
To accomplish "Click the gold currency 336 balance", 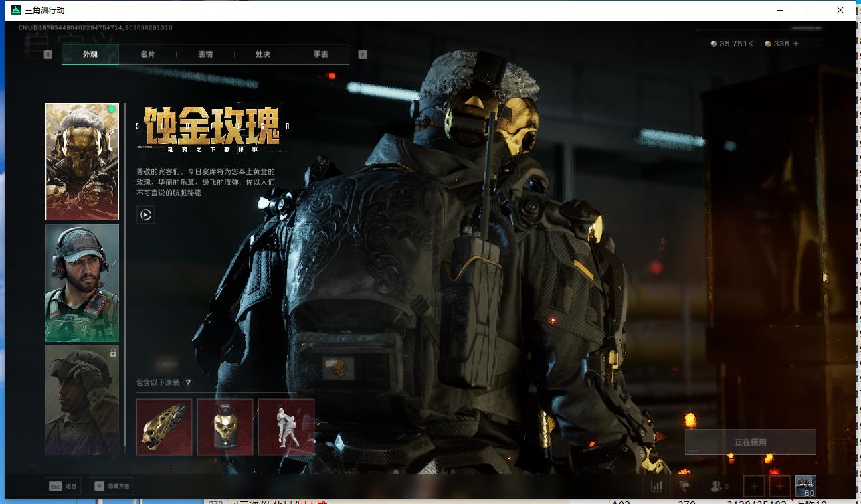I will [777, 44].
